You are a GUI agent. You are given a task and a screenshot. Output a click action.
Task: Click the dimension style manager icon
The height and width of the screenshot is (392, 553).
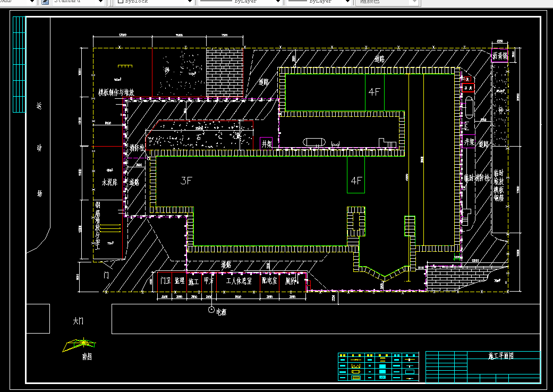[x=45, y=2]
